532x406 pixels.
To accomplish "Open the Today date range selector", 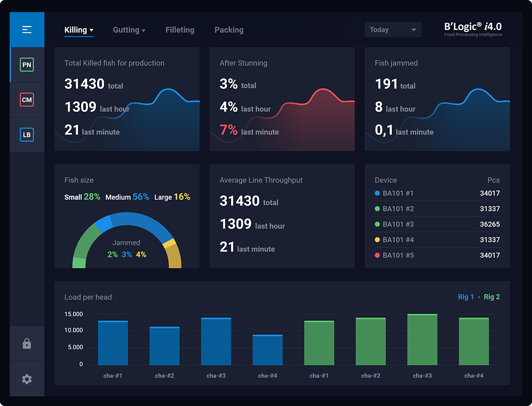I will click(393, 29).
